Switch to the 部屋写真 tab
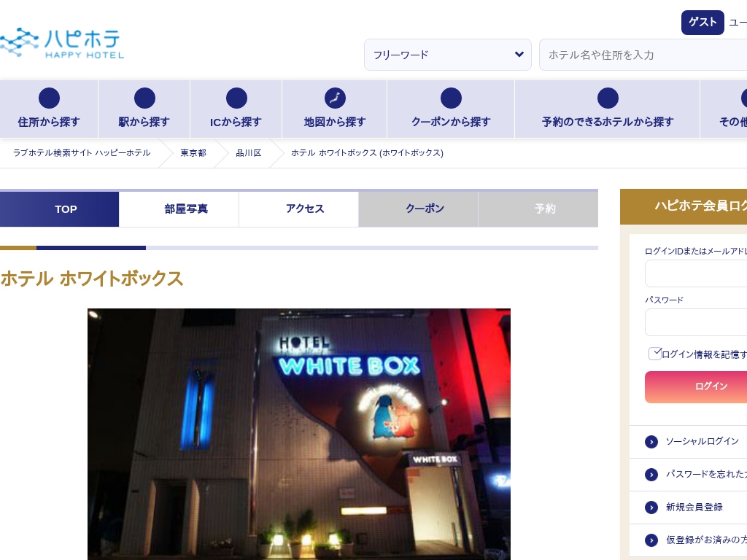Screen dimensions: 747x560 [186, 209]
